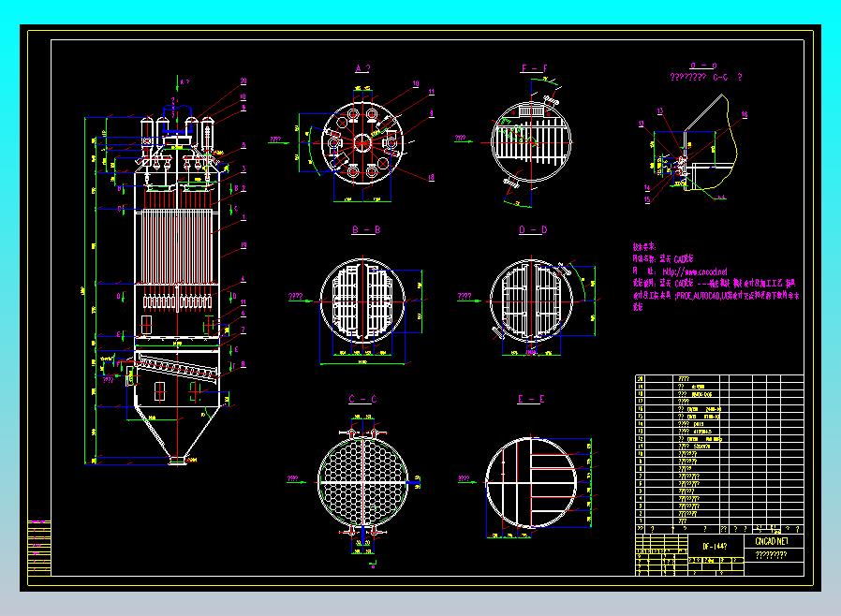Screen dimensions: 841x616
Task: Click the B – B section view label
Action: pos(366,229)
